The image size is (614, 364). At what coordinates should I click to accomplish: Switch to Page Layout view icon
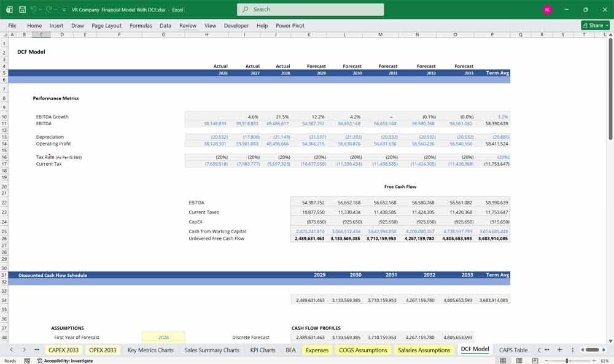[519, 360]
